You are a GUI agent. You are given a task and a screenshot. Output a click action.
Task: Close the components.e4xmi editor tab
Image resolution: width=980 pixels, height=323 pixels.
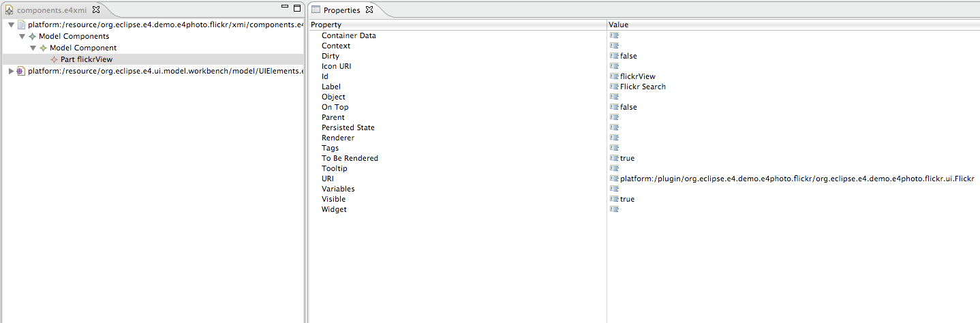(x=95, y=10)
